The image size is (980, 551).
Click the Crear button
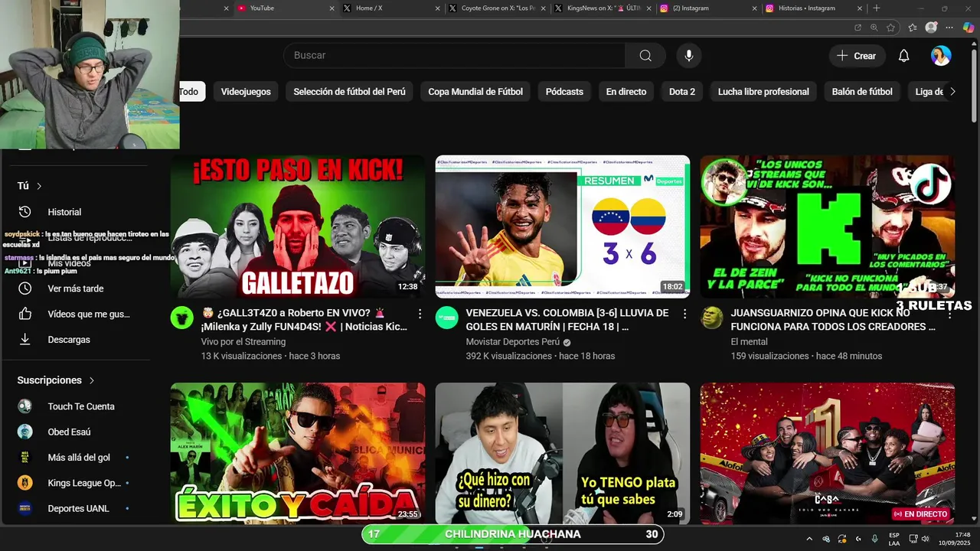pos(857,56)
